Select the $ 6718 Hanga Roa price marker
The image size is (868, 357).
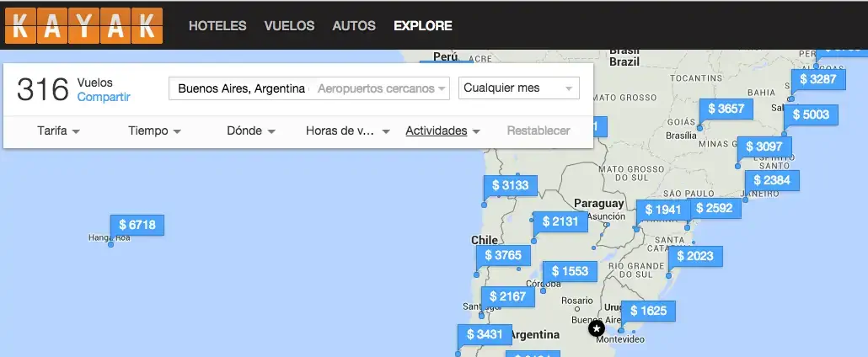pos(137,225)
